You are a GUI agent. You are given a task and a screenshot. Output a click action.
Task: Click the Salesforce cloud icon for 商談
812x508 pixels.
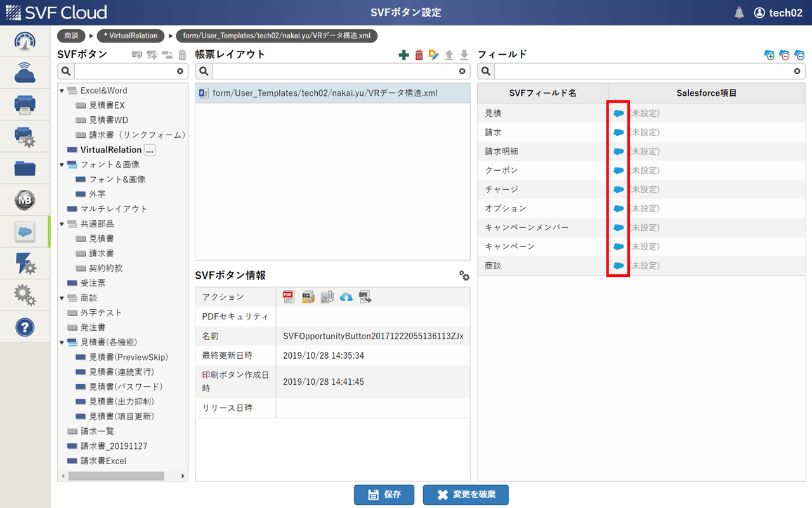[x=619, y=265]
